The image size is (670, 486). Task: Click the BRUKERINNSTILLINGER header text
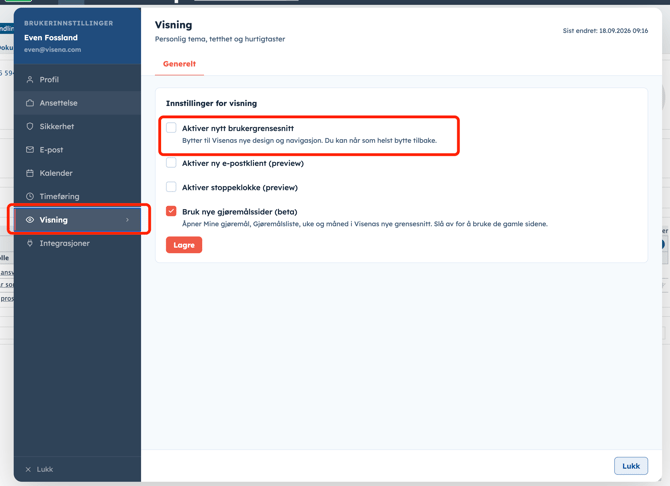coord(69,23)
